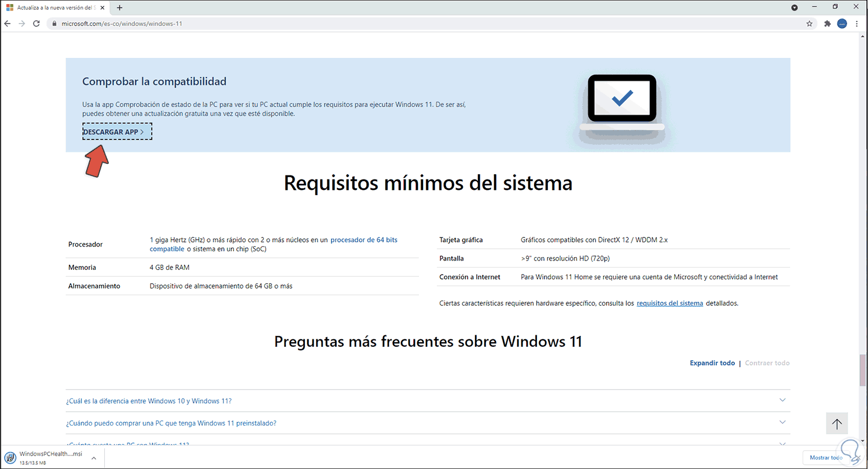The image size is (868, 469).
Task: Click the Procesador row label
Action: coord(86,244)
